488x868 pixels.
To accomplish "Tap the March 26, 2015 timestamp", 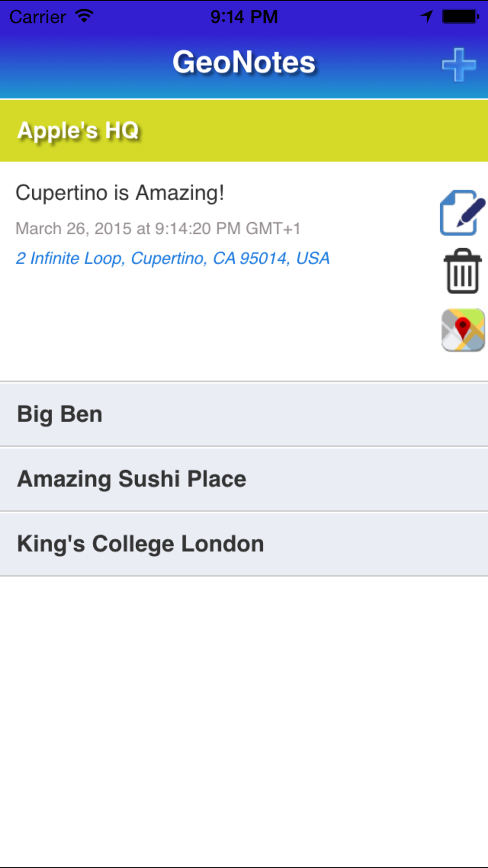I will [x=158, y=228].
